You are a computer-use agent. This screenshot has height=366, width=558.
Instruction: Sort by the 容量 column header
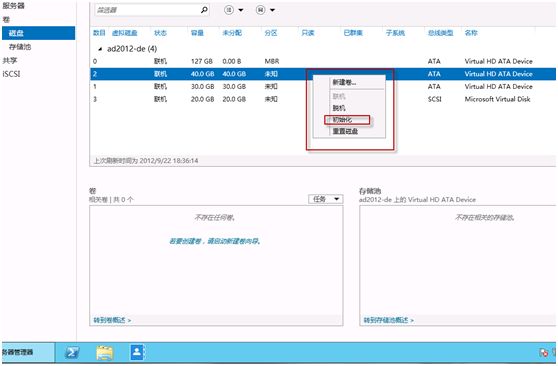(197, 33)
